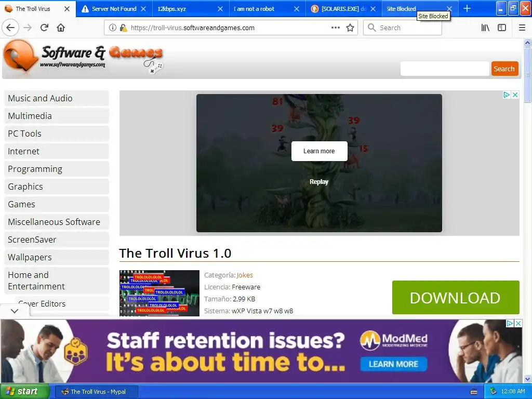Collapse the bottom banner with chevron

pyautogui.click(x=15, y=311)
